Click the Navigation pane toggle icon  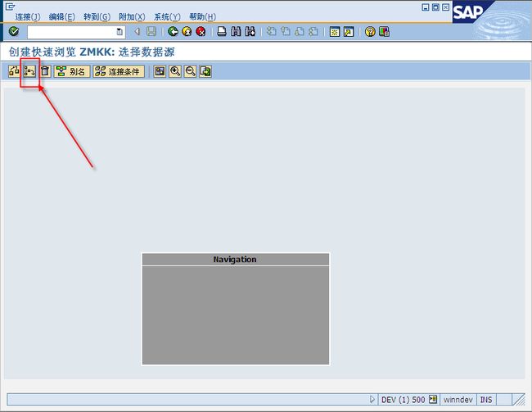pyautogui.click(x=160, y=71)
